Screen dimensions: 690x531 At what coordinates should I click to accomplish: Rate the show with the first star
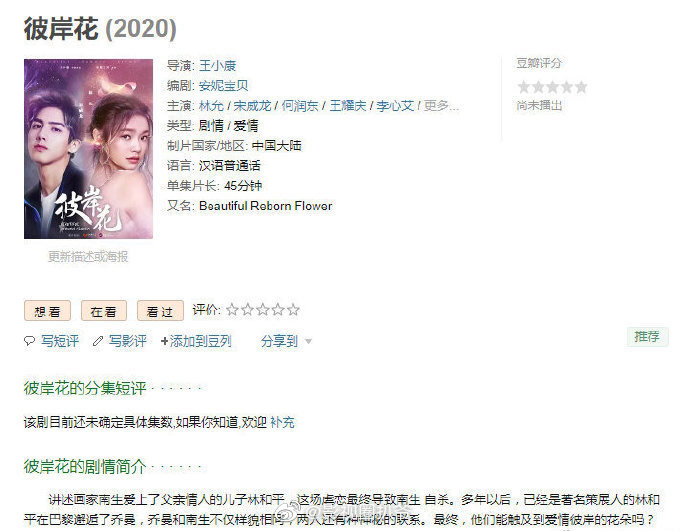click(232, 310)
